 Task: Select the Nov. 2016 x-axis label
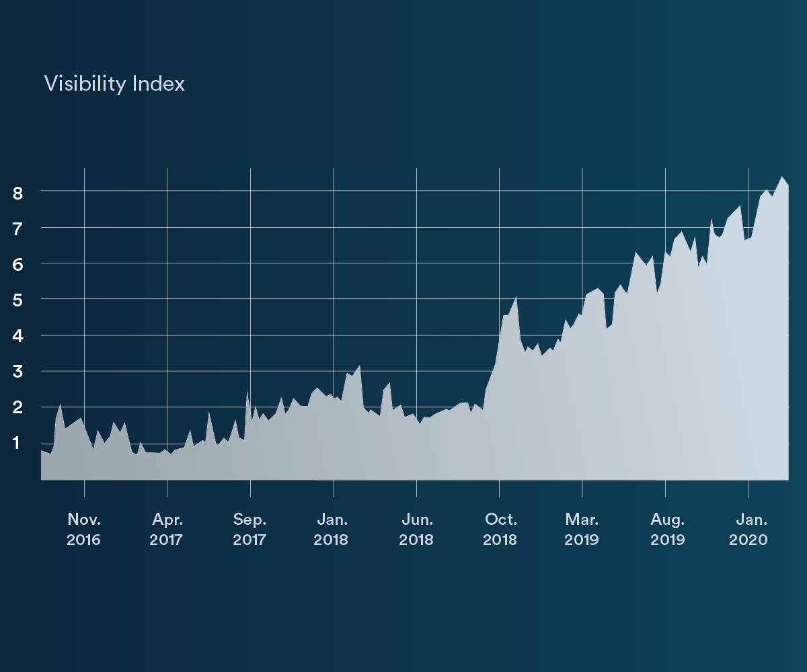(84, 530)
